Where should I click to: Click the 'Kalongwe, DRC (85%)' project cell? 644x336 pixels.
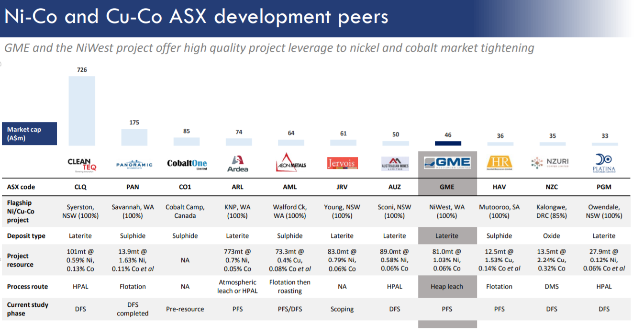pyautogui.click(x=552, y=212)
